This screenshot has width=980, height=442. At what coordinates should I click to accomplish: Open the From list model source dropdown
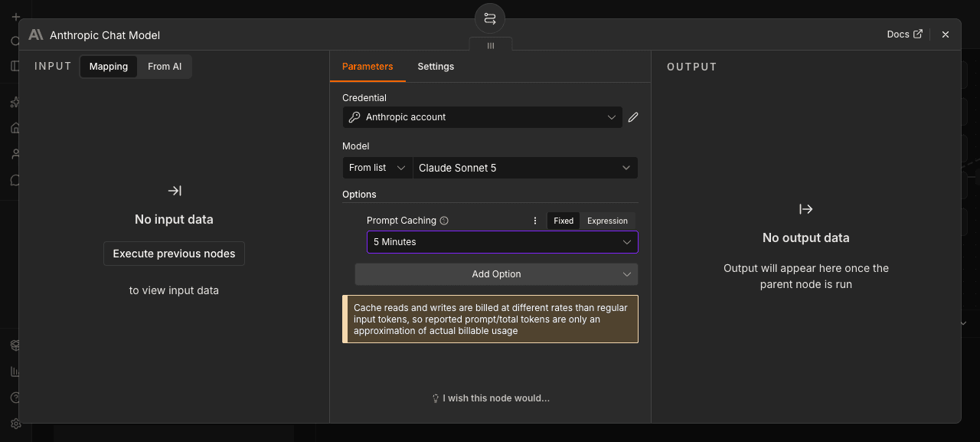(x=377, y=168)
